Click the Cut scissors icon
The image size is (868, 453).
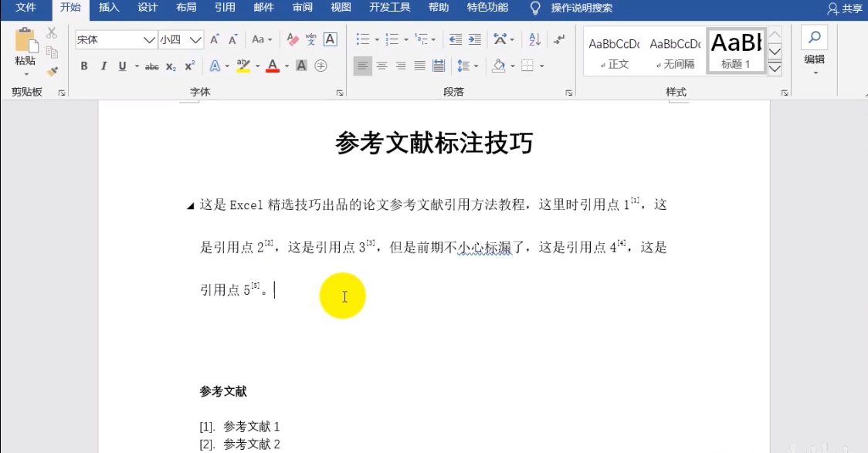tap(52, 33)
